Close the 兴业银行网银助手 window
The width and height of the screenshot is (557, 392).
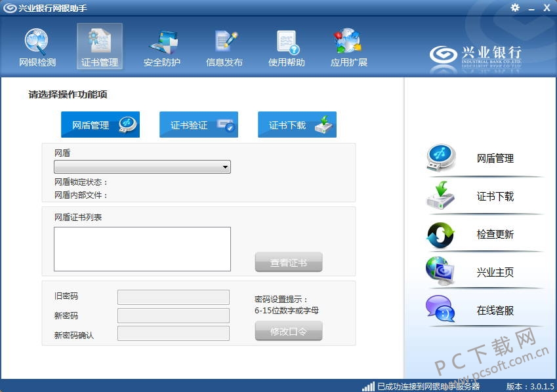click(547, 8)
